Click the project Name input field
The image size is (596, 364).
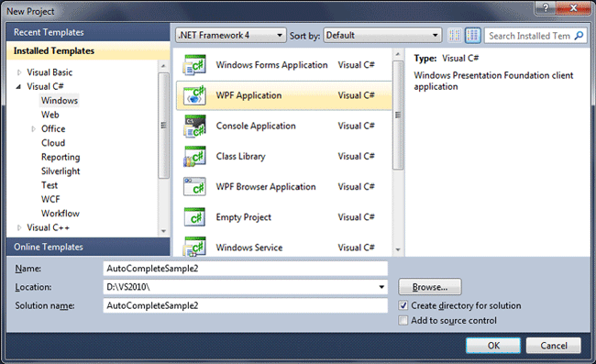point(245,269)
